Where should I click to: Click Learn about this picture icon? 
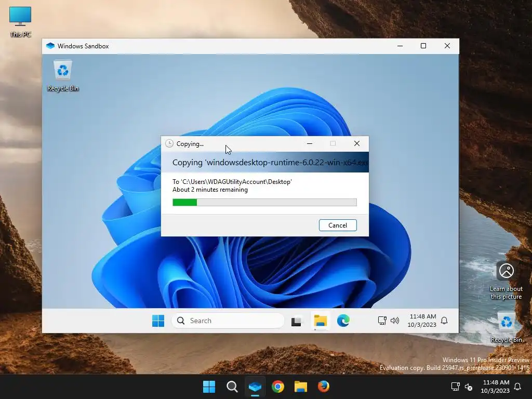pyautogui.click(x=506, y=281)
